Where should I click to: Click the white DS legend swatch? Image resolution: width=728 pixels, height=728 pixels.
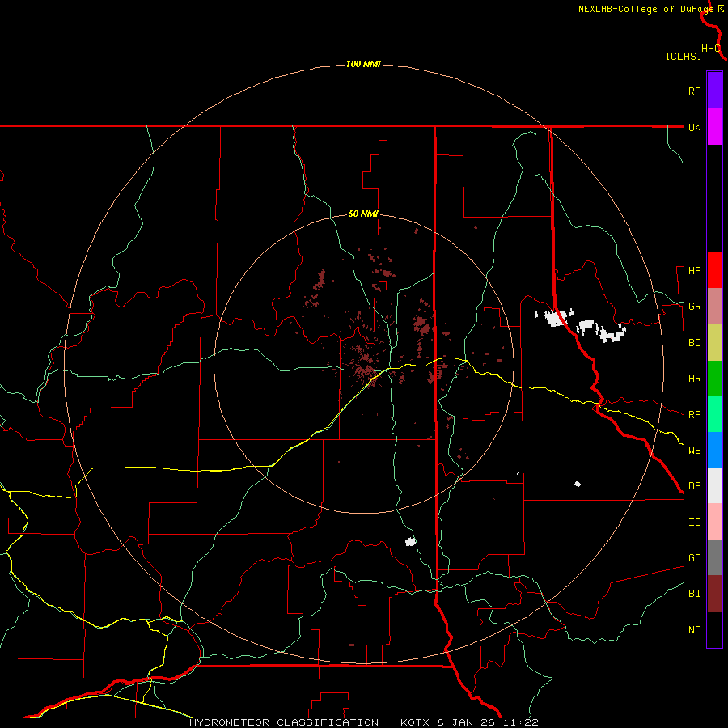pos(714,485)
